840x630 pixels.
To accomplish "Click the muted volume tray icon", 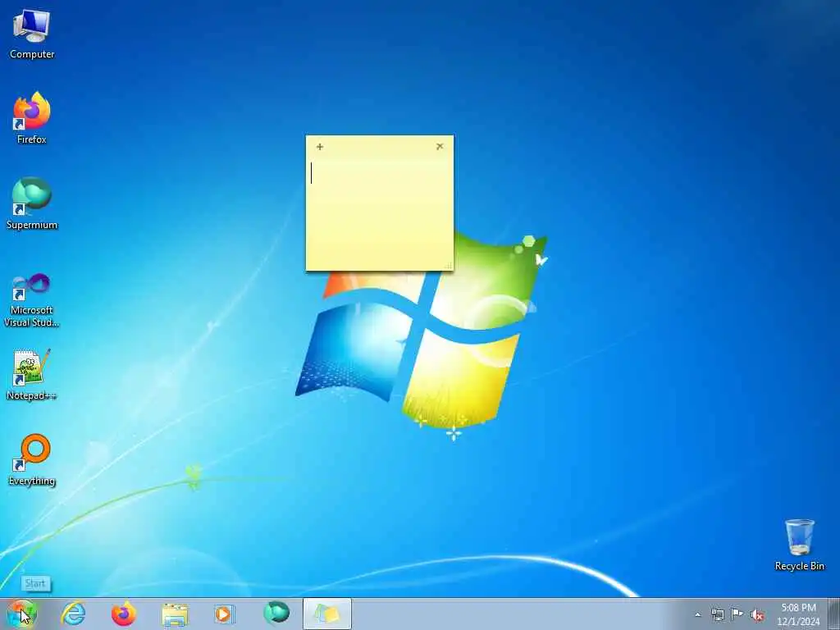I will coord(757,615).
